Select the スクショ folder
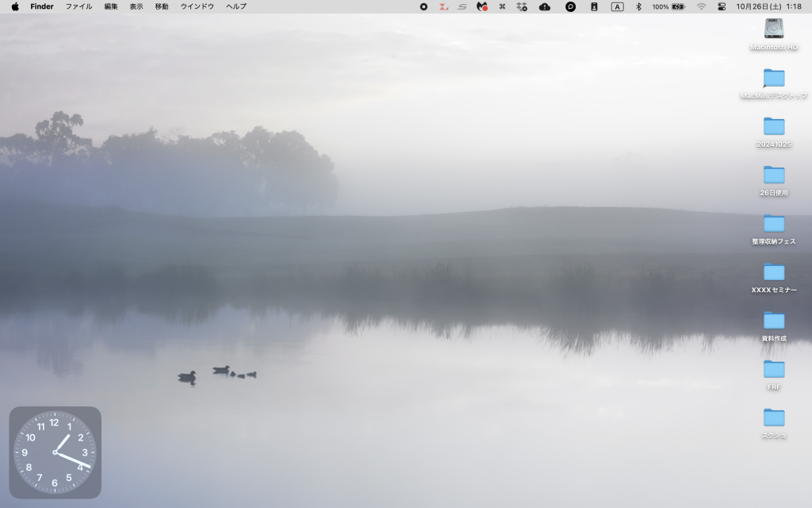Screen dimensions: 812x508 [x=774, y=418]
